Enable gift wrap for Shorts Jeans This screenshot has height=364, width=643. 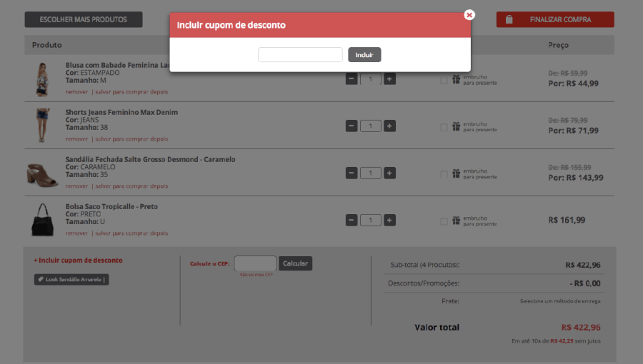pos(444,127)
